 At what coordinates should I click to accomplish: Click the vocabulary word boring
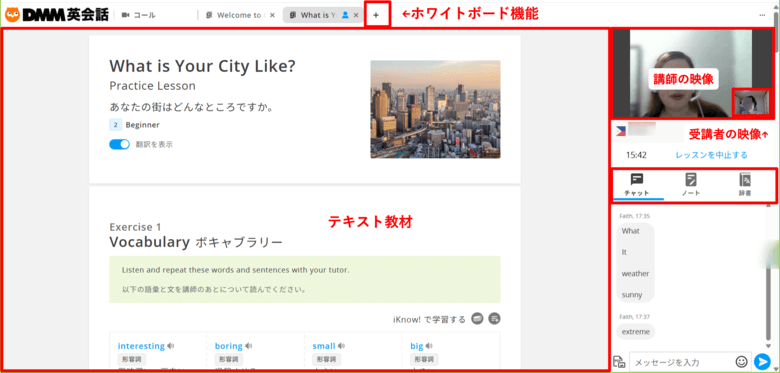(228, 346)
